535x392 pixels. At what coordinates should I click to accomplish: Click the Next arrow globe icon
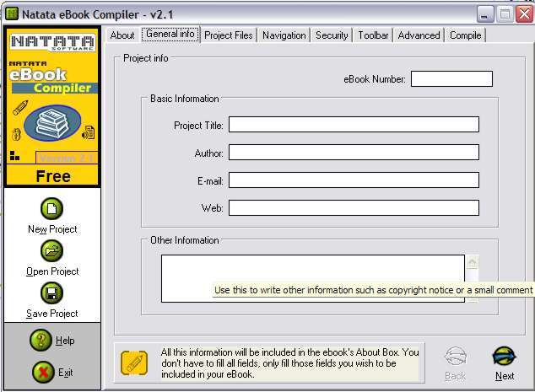[x=505, y=357]
